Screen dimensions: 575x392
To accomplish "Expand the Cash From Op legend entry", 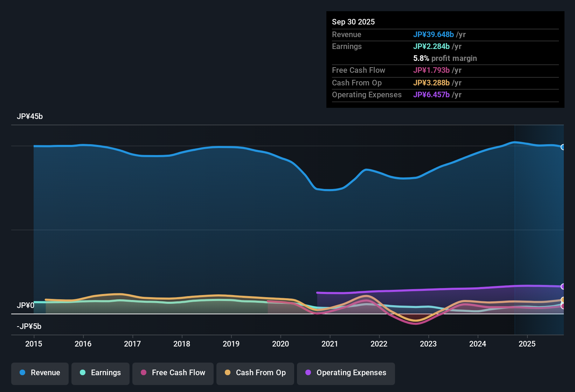I will (255, 373).
